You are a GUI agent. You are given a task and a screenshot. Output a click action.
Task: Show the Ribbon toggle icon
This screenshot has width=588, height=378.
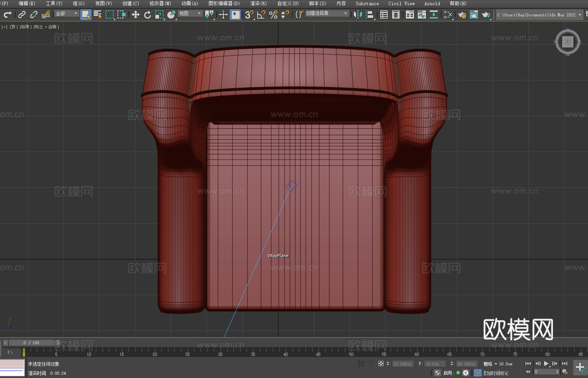410,14
